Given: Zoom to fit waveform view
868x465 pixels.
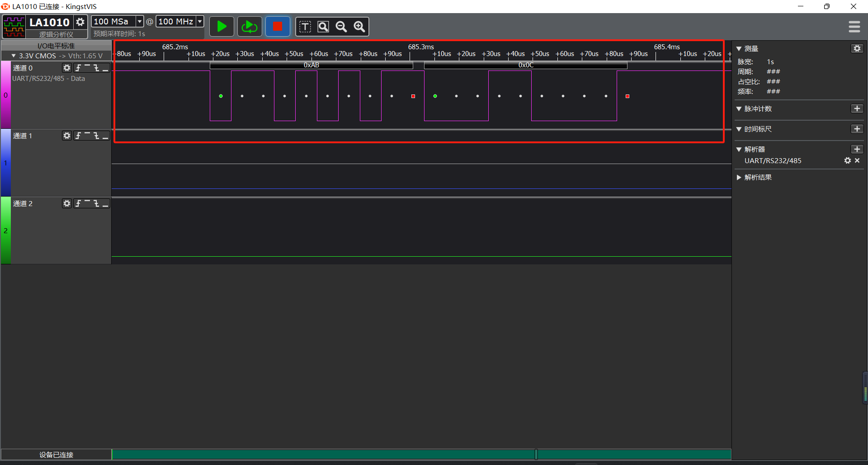Looking at the screenshot, I should pyautogui.click(x=323, y=27).
